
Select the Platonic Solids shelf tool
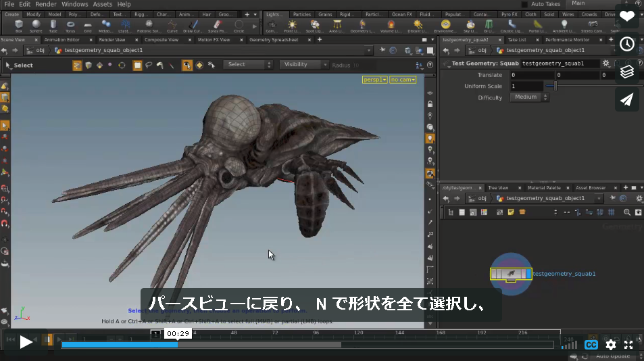click(x=149, y=26)
